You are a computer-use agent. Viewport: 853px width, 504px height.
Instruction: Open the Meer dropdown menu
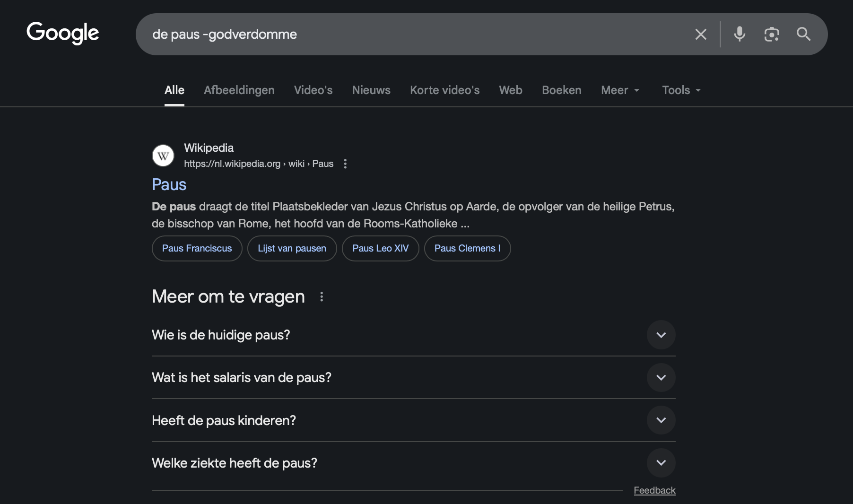(x=620, y=90)
